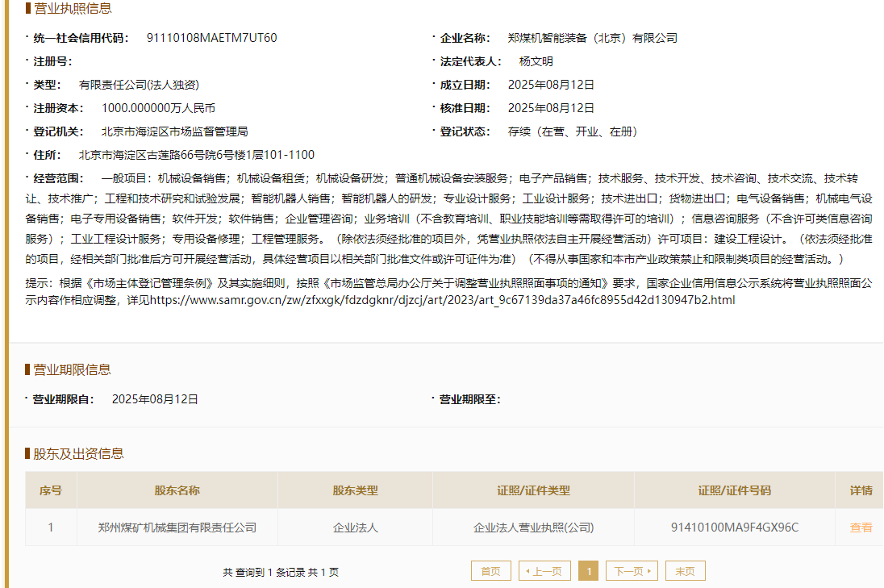This screenshot has height=588, width=884.
Task: Click the 注册号 label
Action: point(52,61)
